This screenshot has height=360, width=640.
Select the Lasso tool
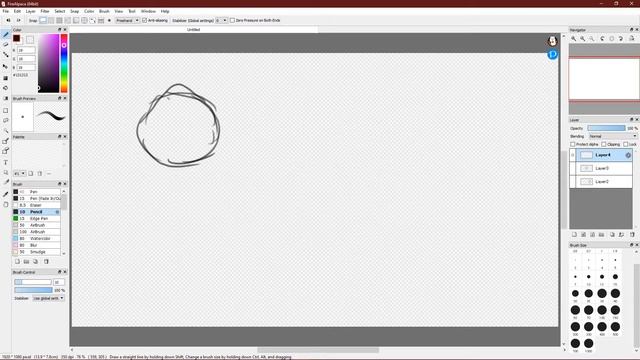[6, 120]
